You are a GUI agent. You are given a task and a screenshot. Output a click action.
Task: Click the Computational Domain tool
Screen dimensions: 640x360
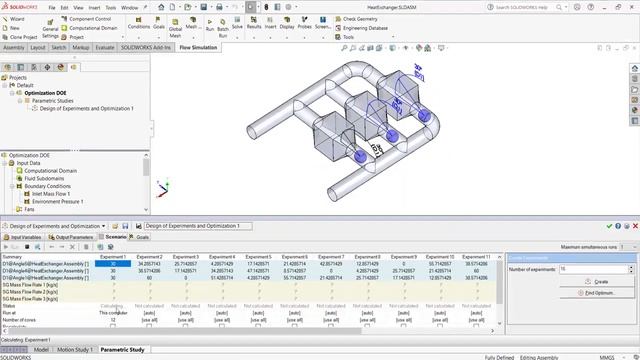[89, 28]
